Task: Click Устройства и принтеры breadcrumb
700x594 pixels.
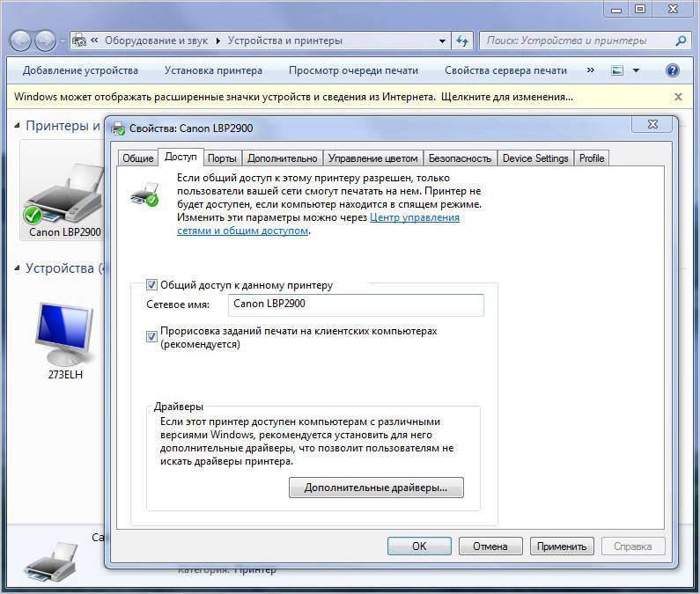Action: [284, 40]
